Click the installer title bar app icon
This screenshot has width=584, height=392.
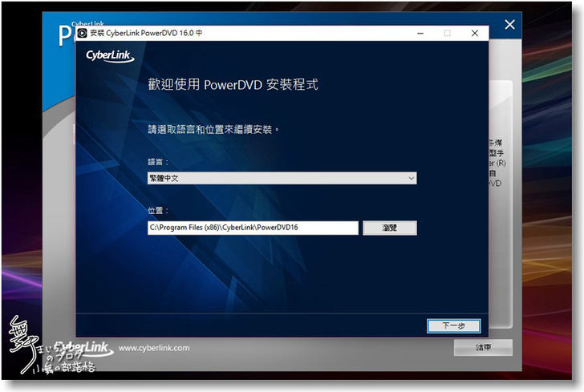coord(82,33)
